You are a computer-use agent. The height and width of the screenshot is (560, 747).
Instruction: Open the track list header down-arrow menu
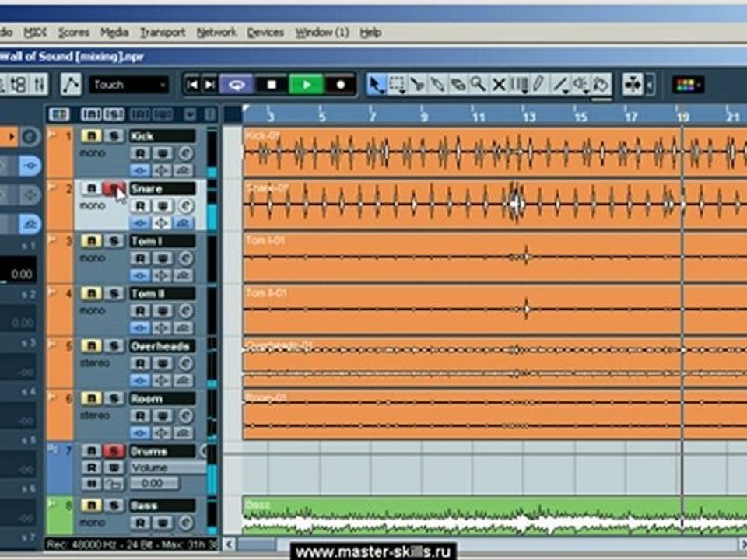(x=190, y=114)
